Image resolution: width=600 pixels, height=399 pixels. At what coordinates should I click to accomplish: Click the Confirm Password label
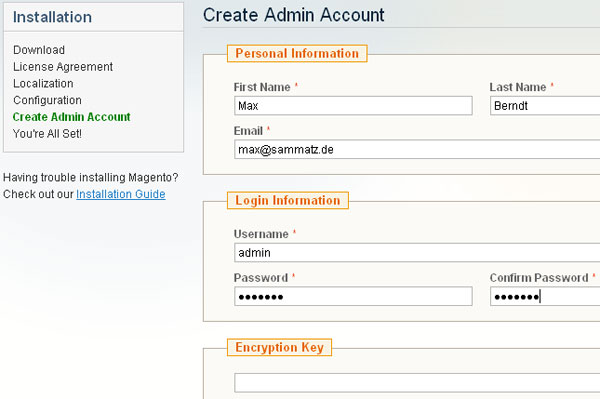(539, 278)
